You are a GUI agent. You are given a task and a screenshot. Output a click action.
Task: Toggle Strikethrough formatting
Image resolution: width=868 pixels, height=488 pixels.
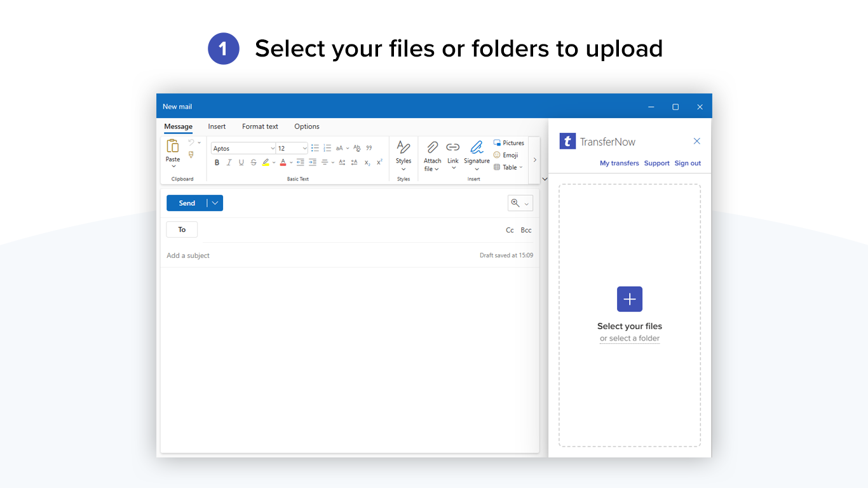point(254,163)
